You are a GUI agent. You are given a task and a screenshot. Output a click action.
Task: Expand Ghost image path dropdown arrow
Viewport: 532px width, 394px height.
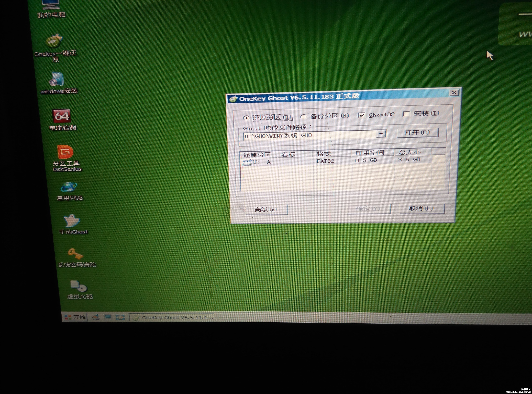[x=381, y=134]
